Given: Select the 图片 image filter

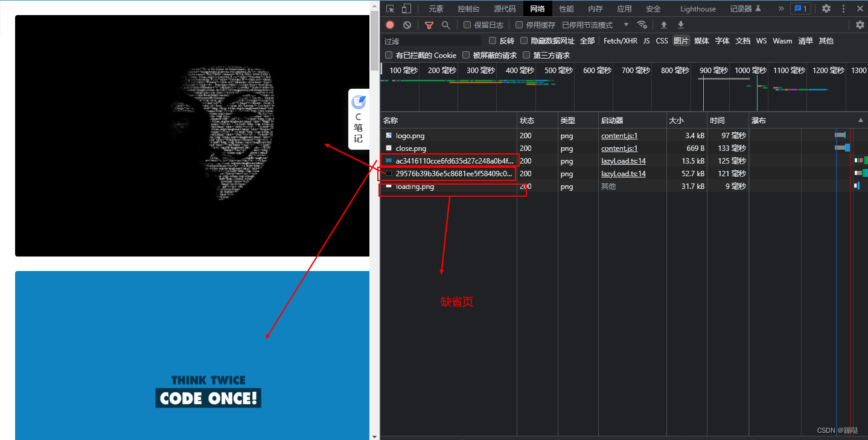Looking at the screenshot, I should (x=681, y=40).
